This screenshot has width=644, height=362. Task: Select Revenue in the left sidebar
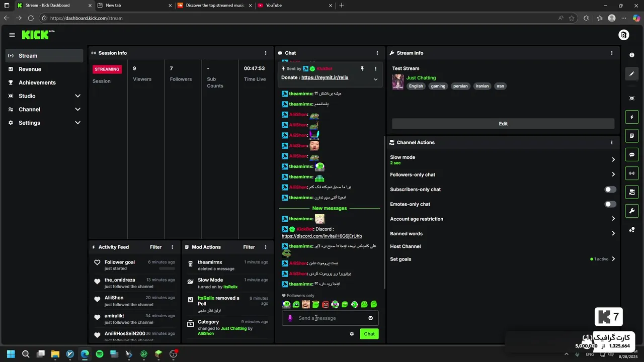44,69
